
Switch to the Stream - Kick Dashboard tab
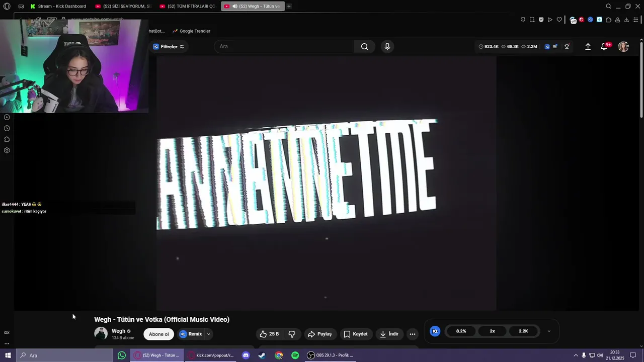(x=59, y=6)
